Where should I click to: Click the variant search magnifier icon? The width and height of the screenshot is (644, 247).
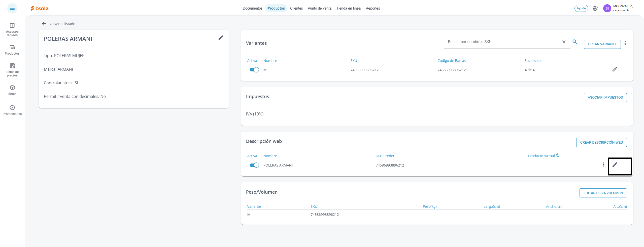coord(575,42)
